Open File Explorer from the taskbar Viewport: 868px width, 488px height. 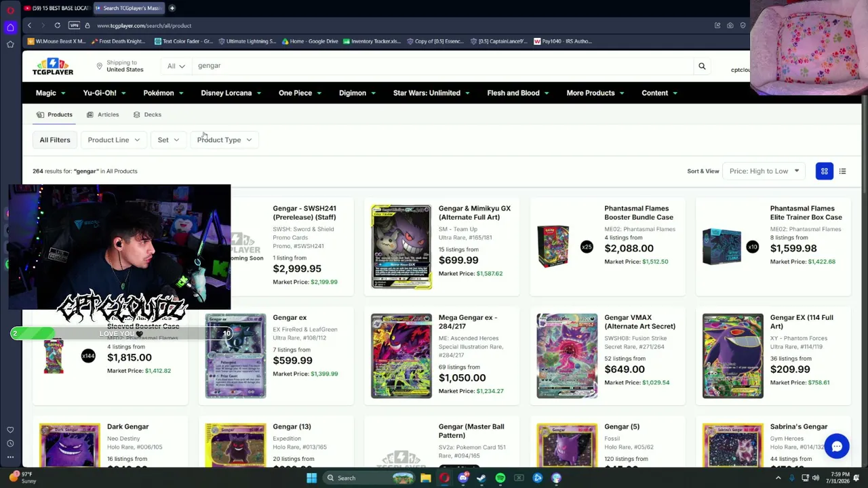(425, 478)
